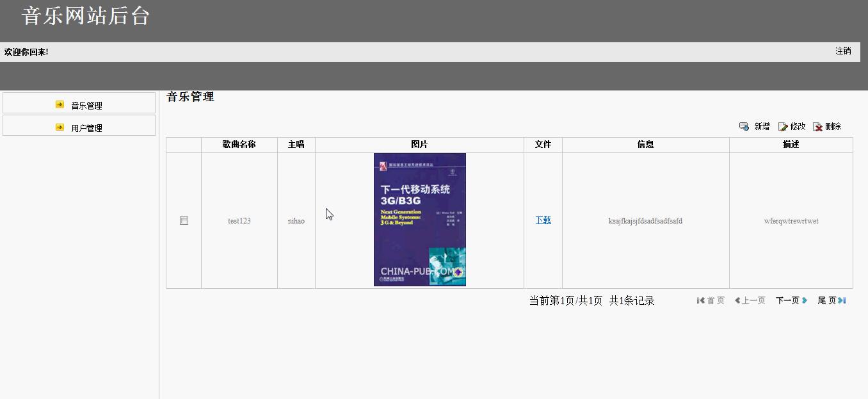Click the first-page arrow icon near 首页
This screenshot has height=399, width=868.
701,300
